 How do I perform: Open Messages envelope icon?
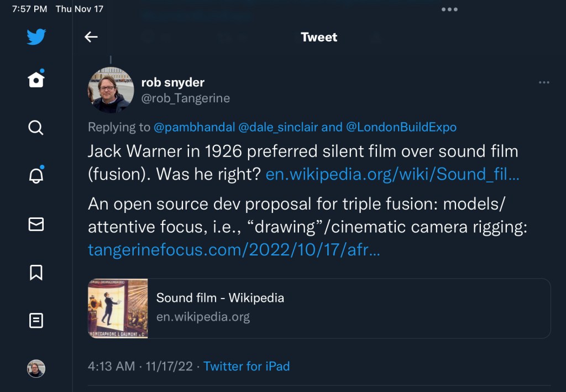pyautogui.click(x=36, y=224)
